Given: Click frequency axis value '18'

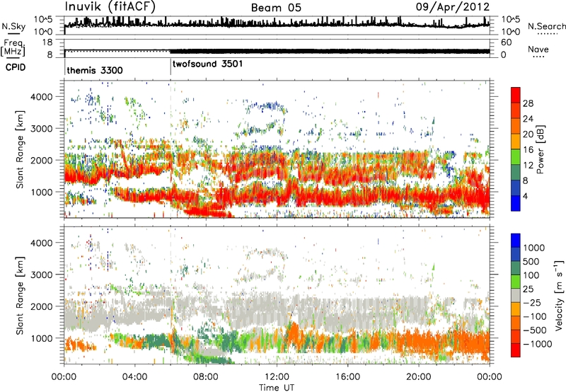Looking at the screenshot, I should 47,42.
